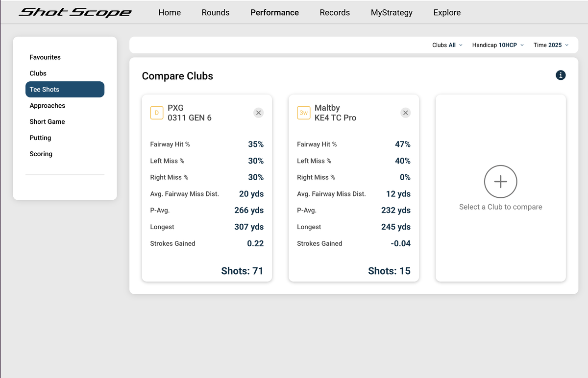
Task: Click the 40% Left Miss value
Action: tap(403, 161)
